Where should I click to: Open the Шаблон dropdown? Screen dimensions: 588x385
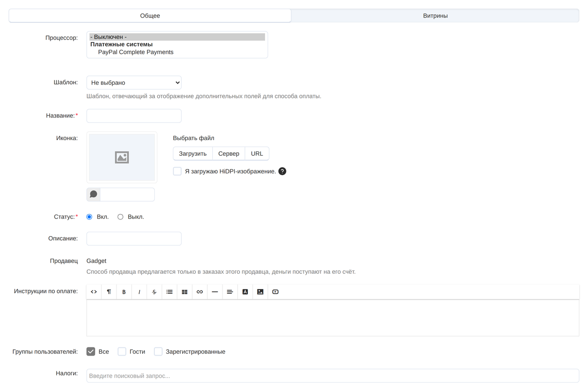[134, 83]
